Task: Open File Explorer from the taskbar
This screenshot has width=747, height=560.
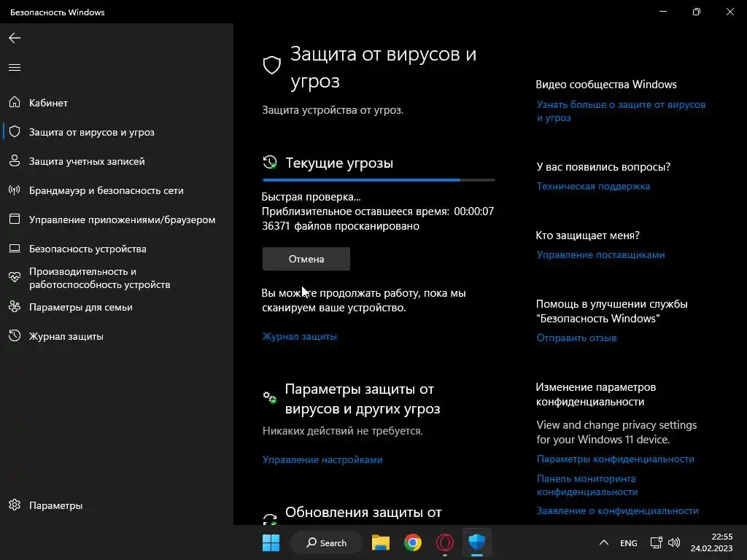Action: (x=381, y=542)
